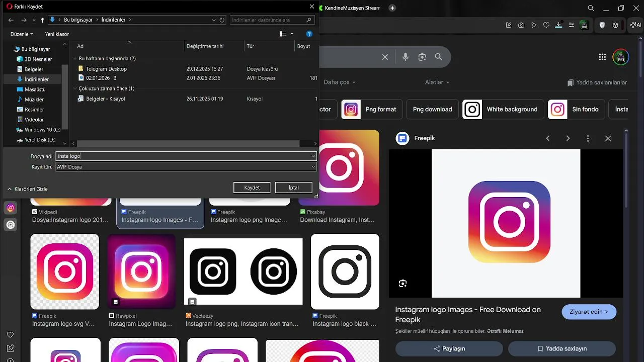The width and height of the screenshot is (644, 362).
Task: Add page to Opera bookmarks heart
Action: (x=546, y=25)
